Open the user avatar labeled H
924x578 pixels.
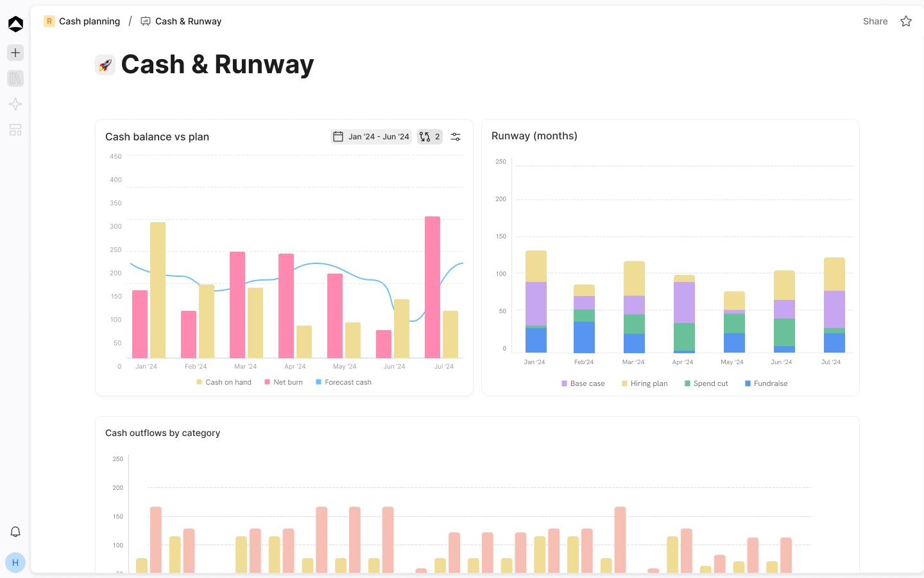coord(15,563)
